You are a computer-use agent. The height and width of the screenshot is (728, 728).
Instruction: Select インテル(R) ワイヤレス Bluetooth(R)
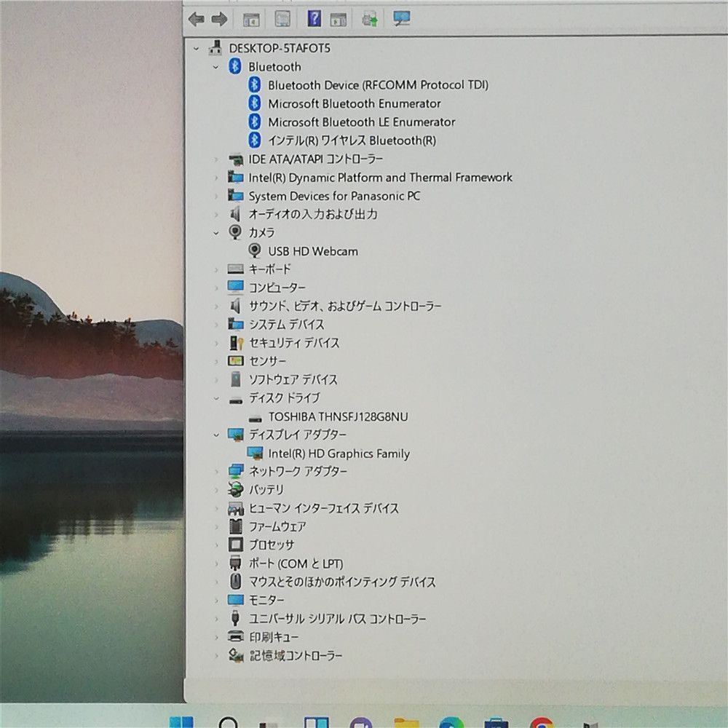[352, 141]
